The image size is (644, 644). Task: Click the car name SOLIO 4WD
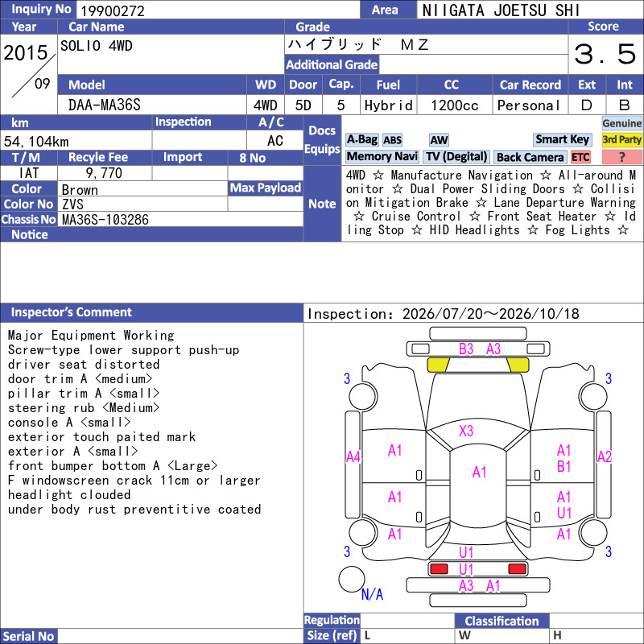coord(97,46)
